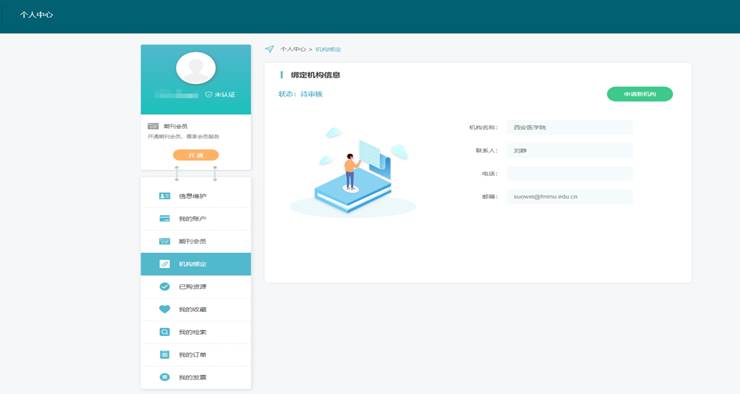Image resolution: width=740 pixels, height=394 pixels.
Task: Click the 我的订单 order icon
Action: (x=164, y=354)
